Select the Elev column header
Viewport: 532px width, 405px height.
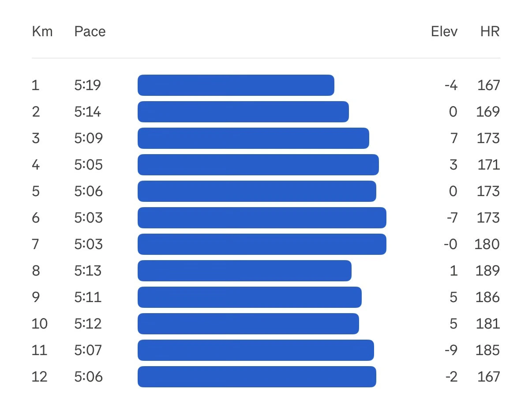pyautogui.click(x=444, y=32)
